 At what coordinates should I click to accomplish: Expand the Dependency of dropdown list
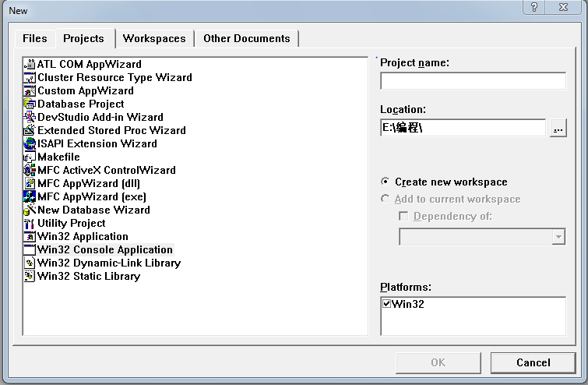[x=558, y=237]
